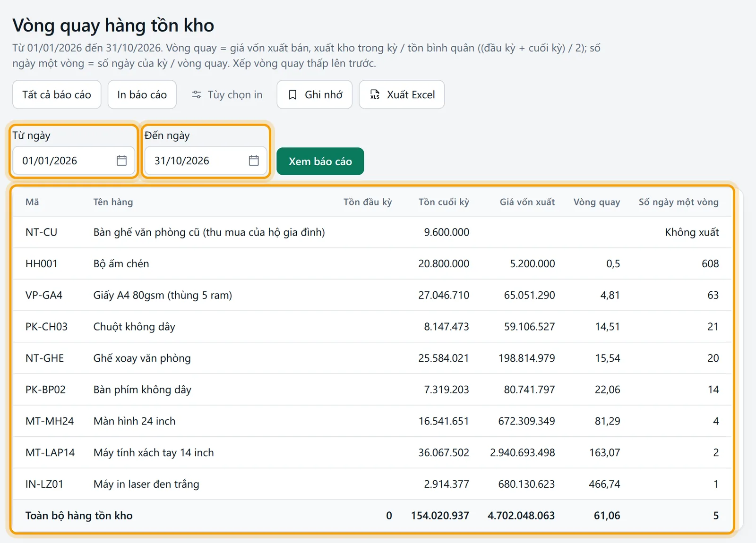The width and height of the screenshot is (756, 543).
Task: Click the Số ngày một vòng column header
Action: tap(679, 202)
